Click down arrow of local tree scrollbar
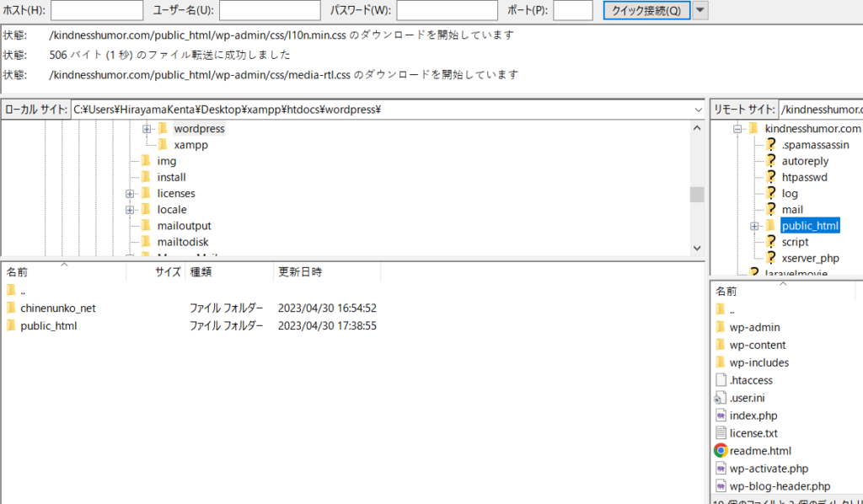 click(x=697, y=248)
